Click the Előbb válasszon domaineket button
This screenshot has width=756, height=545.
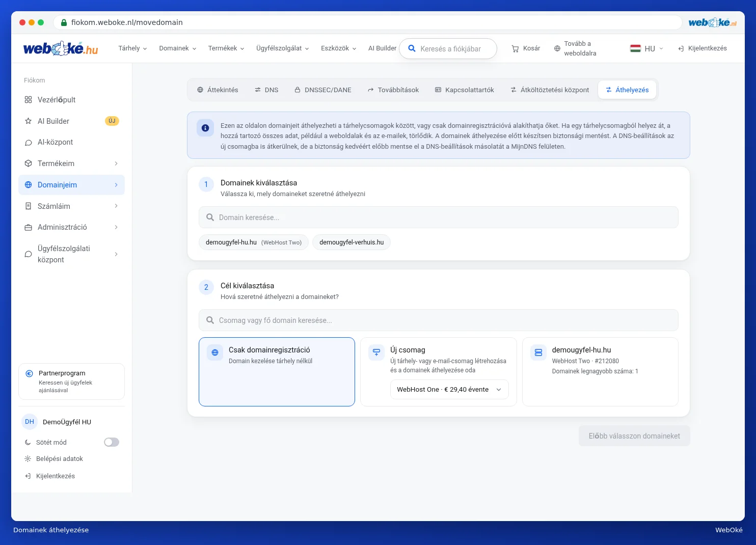click(x=634, y=436)
